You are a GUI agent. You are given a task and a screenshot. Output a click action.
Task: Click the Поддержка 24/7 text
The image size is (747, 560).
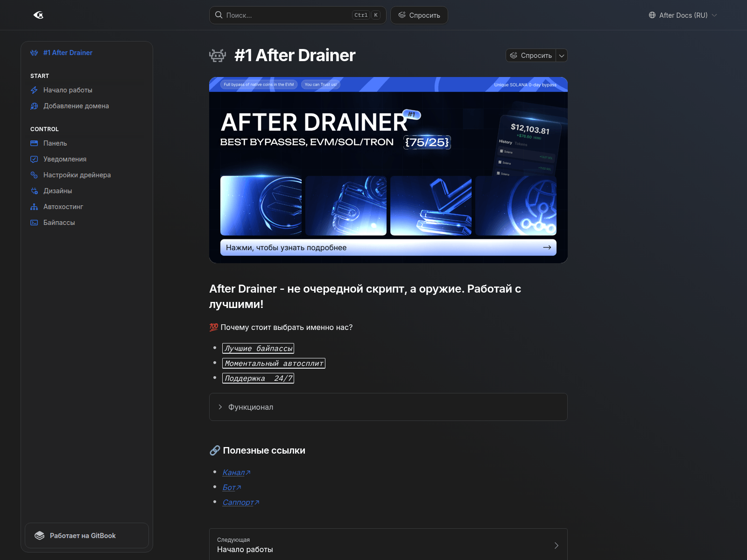[x=258, y=378]
